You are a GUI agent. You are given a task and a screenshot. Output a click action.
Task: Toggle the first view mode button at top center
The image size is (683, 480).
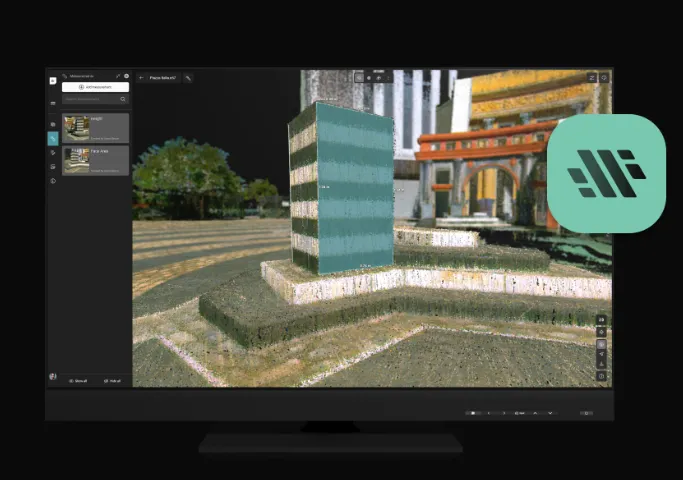point(359,77)
